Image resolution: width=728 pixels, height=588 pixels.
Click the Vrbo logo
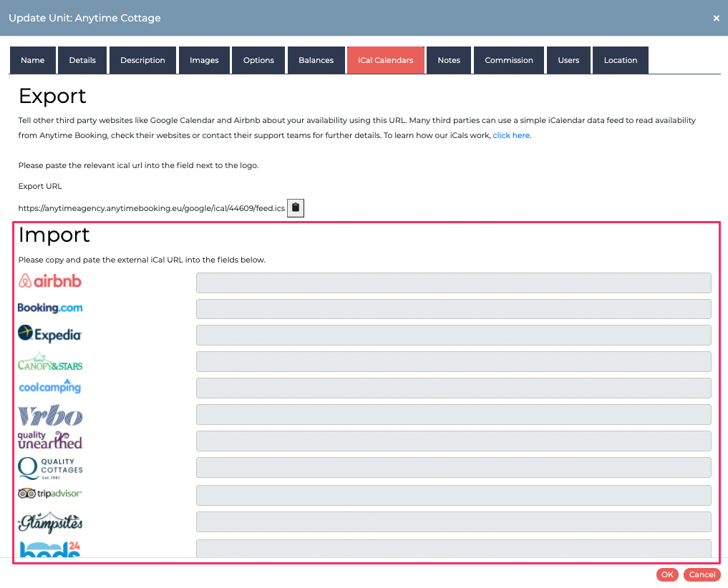click(50, 416)
